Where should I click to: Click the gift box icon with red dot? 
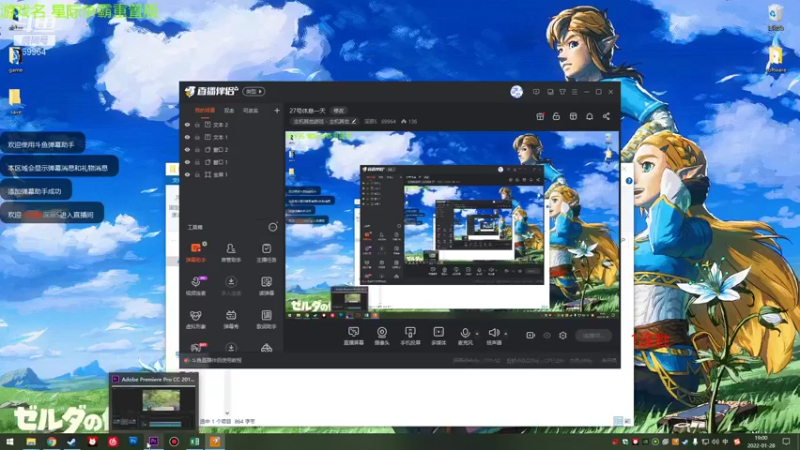(540, 116)
